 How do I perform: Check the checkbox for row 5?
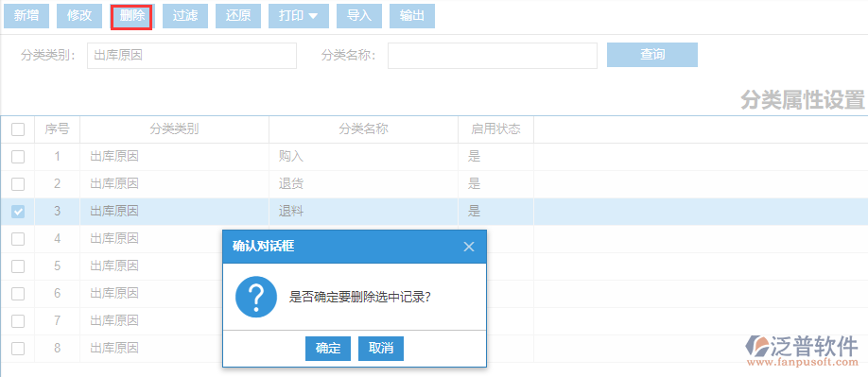point(18,266)
